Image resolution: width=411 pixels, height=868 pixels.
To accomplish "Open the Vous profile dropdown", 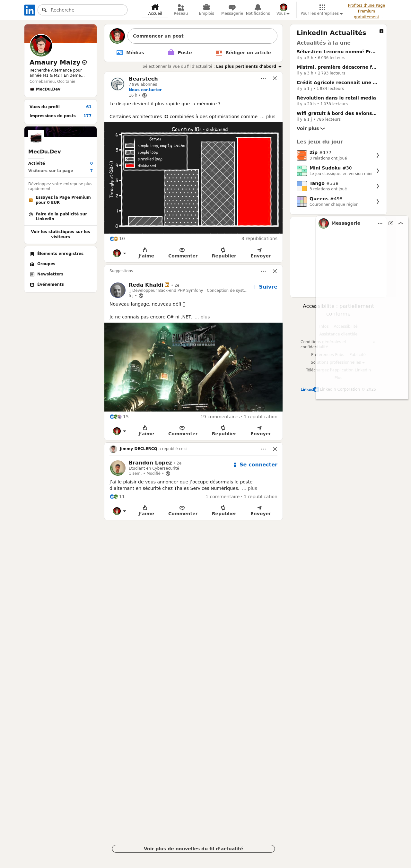I will point(283,10).
